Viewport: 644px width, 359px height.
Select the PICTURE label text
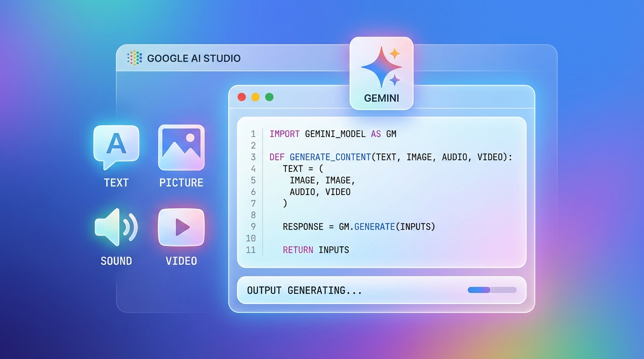click(181, 183)
